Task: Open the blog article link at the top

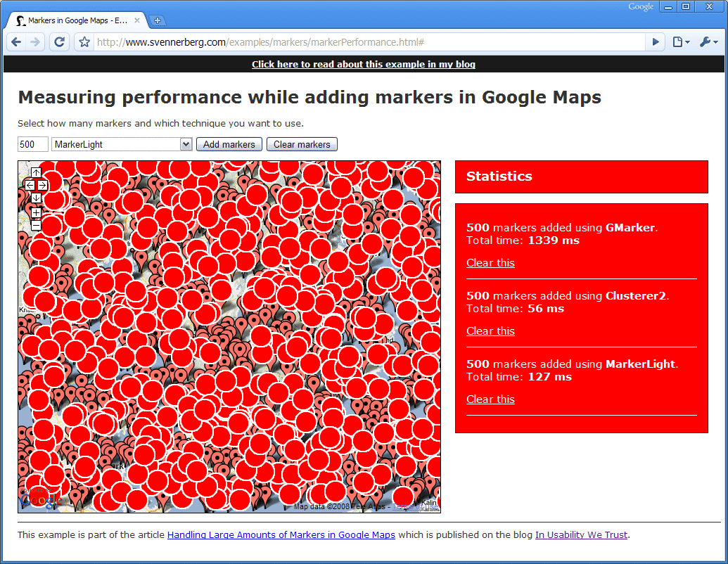Action: (x=364, y=64)
